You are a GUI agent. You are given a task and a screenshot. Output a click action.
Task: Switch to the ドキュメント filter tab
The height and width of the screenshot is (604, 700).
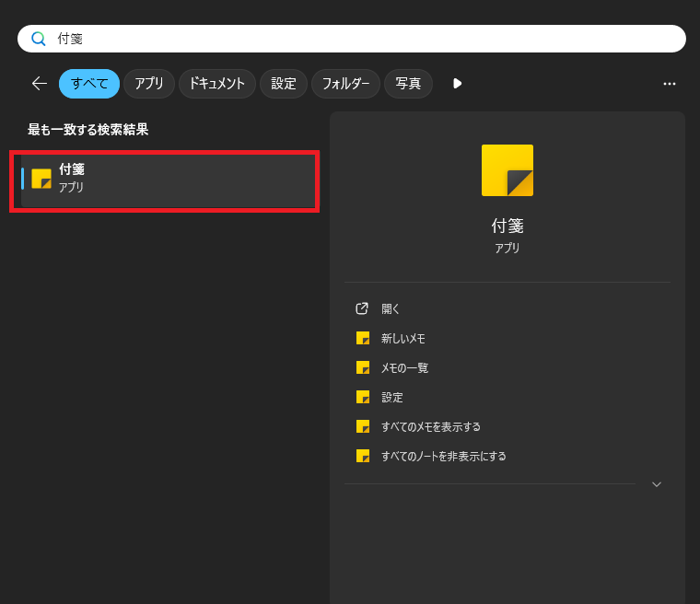tap(217, 84)
